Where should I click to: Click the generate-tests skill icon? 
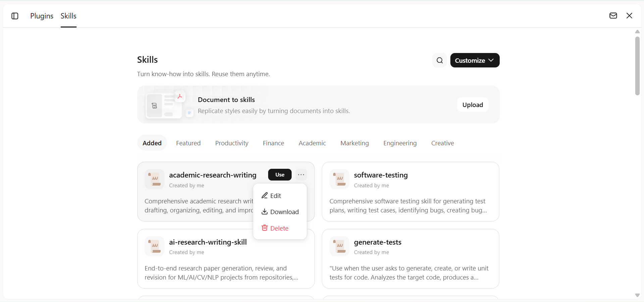point(339,246)
